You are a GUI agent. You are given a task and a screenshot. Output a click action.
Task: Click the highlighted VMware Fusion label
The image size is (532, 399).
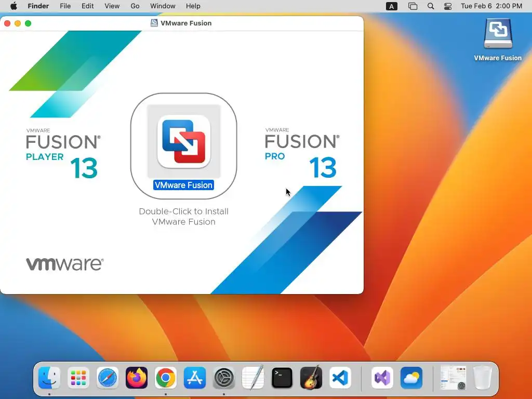pyautogui.click(x=183, y=185)
